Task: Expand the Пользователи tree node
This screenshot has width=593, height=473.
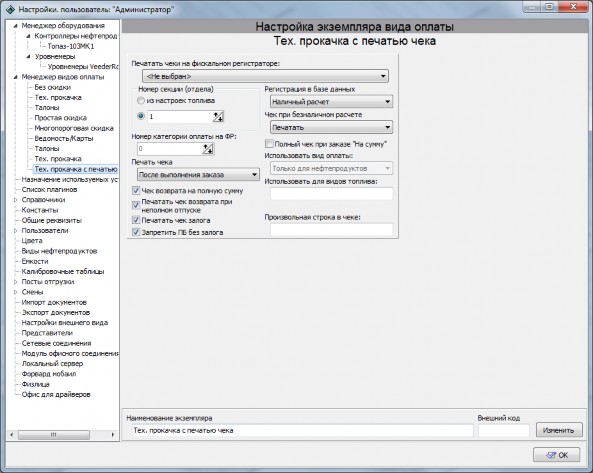Action: point(16,230)
